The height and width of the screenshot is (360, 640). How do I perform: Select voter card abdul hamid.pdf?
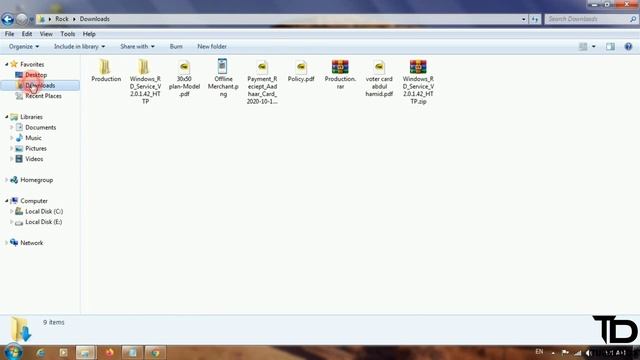[x=379, y=78]
